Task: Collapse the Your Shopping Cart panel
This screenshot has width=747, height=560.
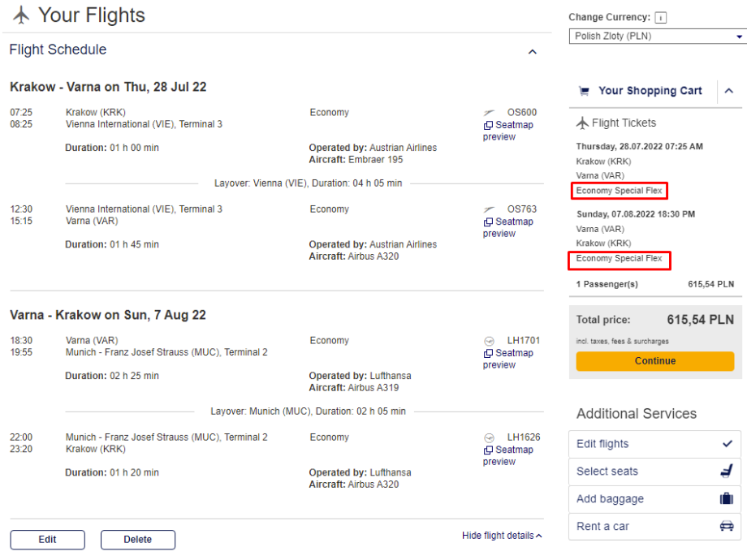Action: point(728,91)
